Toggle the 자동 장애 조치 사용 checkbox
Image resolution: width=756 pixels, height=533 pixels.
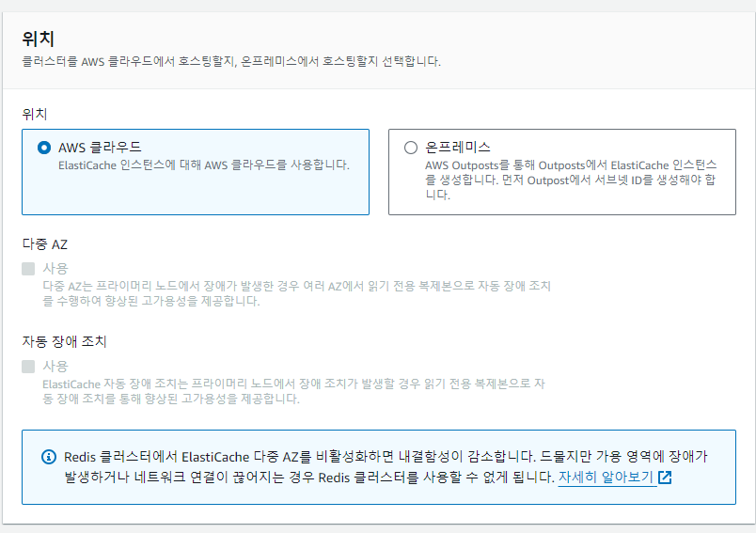point(28,367)
